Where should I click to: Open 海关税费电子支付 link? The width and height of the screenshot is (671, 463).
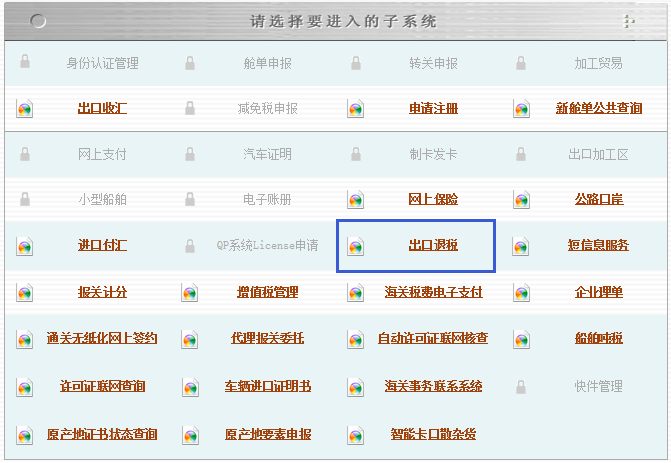pos(433,292)
